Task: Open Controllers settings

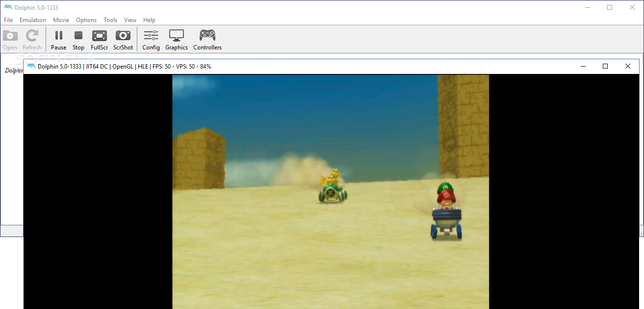Action: click(x=207, y=40)
